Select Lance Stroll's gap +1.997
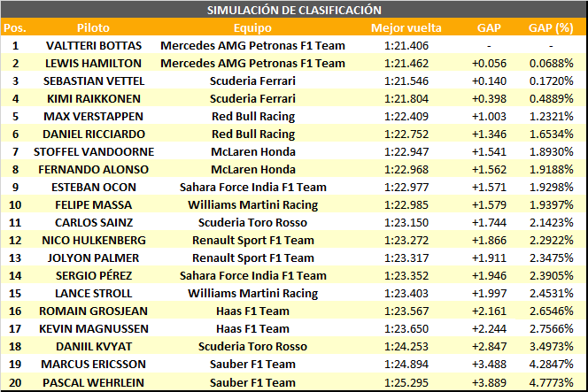The image size is (588, 392). point(489,294)
